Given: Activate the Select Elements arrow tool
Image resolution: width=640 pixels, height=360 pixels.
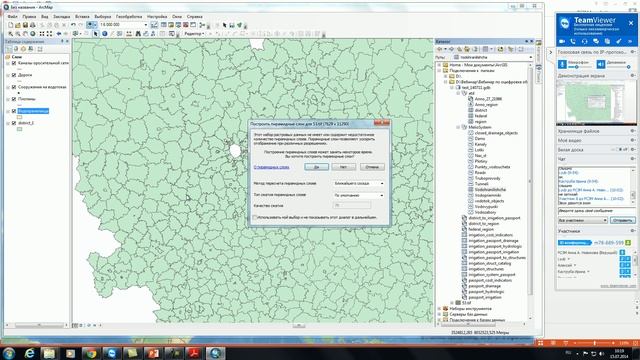Looking at the screenshot, I should point(96,34).
